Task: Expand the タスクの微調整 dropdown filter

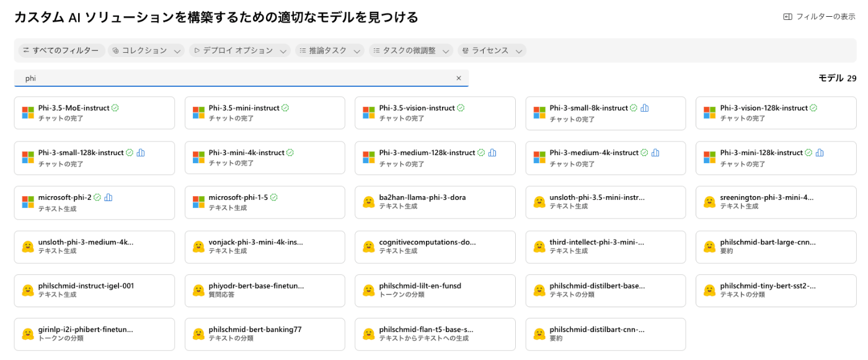Action: point(411,50)
